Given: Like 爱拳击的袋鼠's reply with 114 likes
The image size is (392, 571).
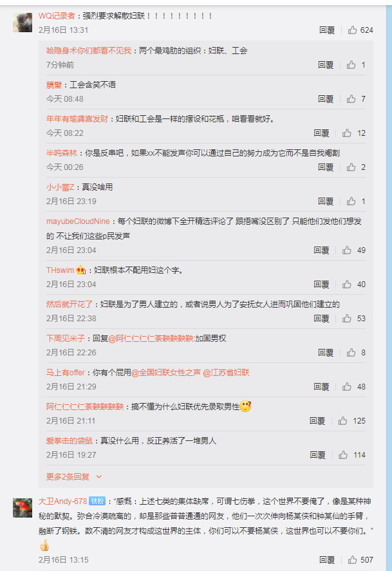Looking at the screenshot, I should coord(343,455).
